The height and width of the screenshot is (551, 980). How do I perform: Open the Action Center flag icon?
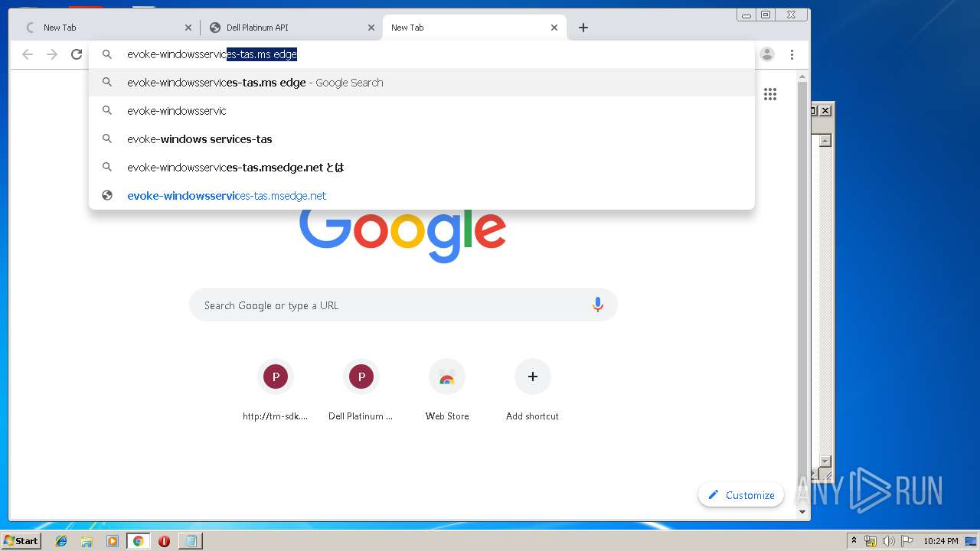(x=907, y=541)
